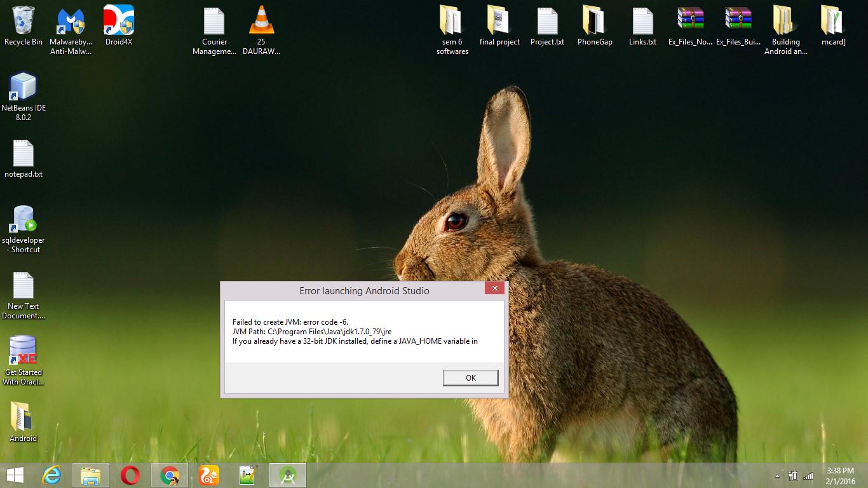Open the battery power status icon
The image size is (868, 488).
(x=793, y=476)
